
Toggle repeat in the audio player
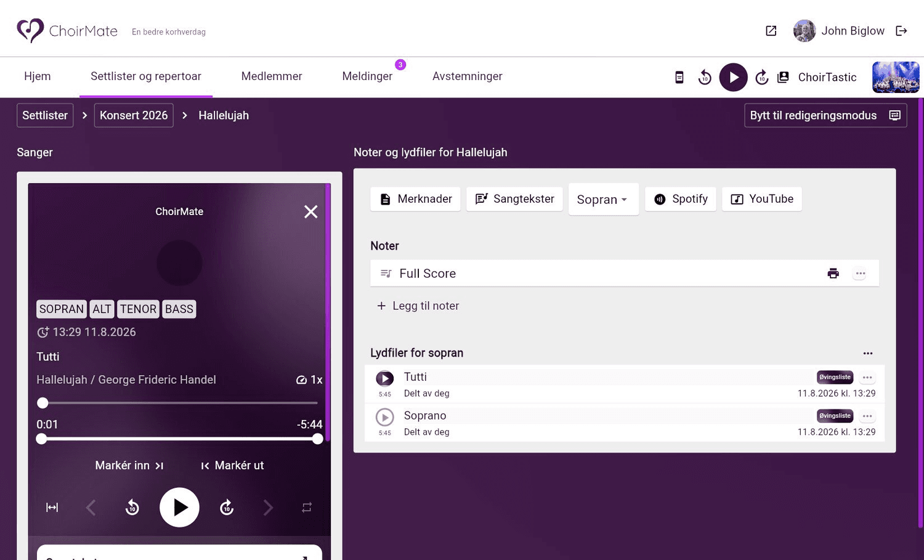click(307, 508)
